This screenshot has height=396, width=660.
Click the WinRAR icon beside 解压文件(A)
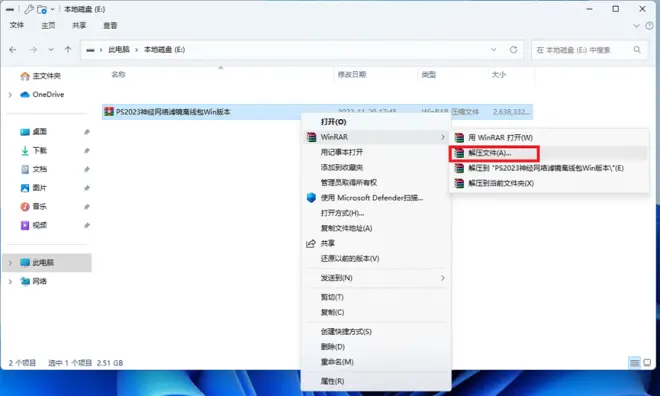459,153
